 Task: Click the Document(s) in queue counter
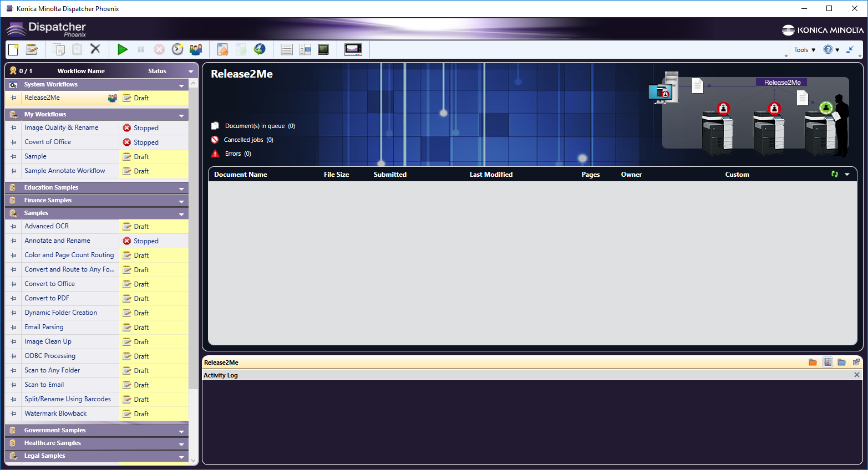253,126
